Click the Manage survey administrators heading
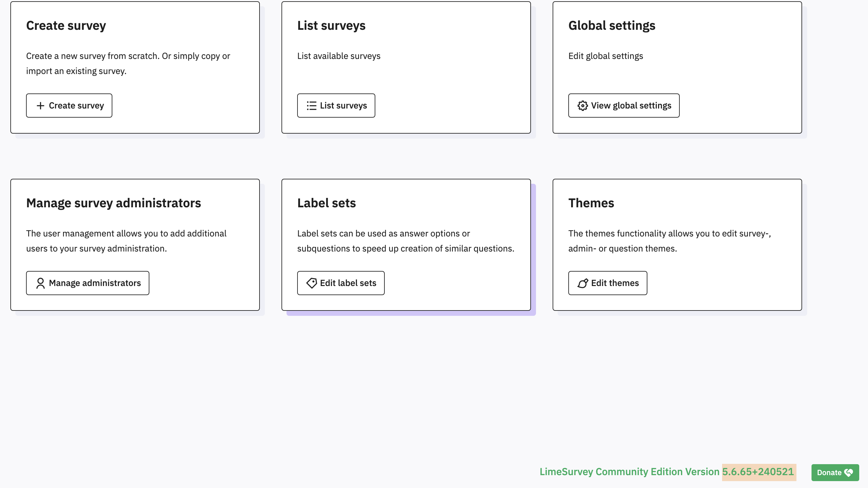This screenshot has width=868, height=488. (114, 203)
